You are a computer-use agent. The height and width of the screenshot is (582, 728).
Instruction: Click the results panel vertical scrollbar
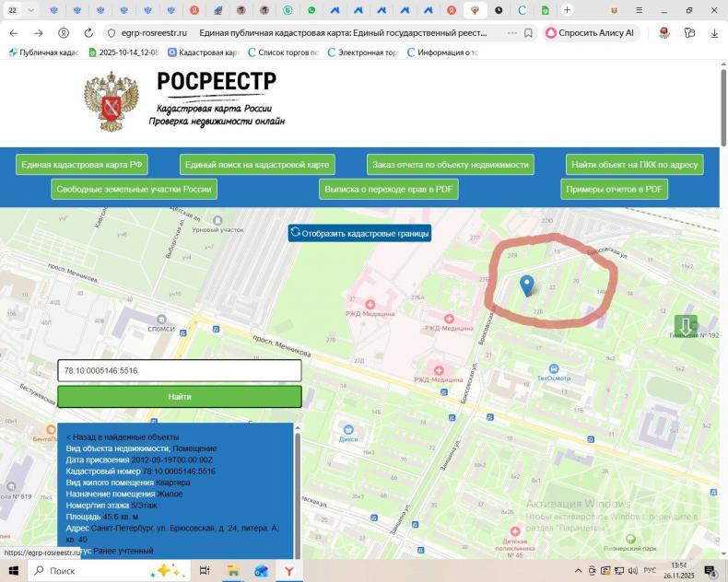[x=297, y=488]
